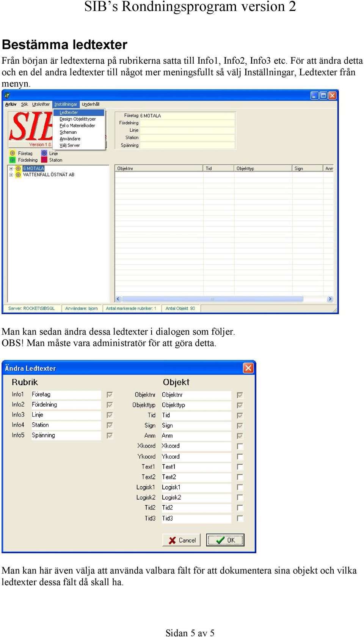Screen dimensions: 364x637
Task: Click the green Fördelning legend icon
Action: (x=12, y=160)
